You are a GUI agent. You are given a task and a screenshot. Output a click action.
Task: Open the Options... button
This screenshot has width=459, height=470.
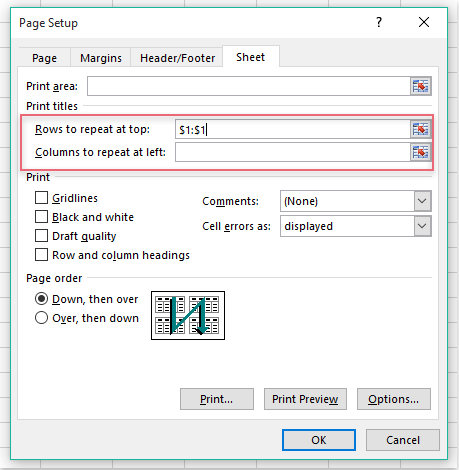point(394,399)
